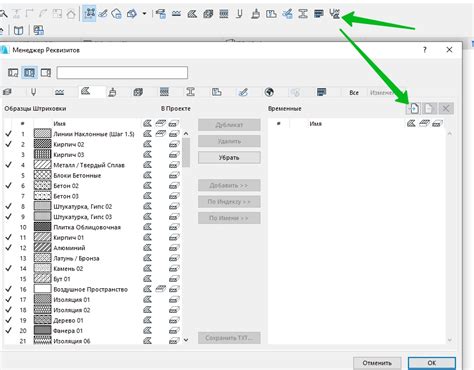Open Attribute Manager icon in top toolbar

(x=334, y=14)
